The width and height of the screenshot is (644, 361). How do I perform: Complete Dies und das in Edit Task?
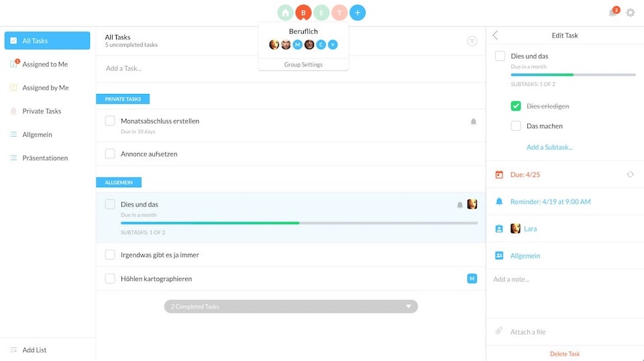coord(500,56)
